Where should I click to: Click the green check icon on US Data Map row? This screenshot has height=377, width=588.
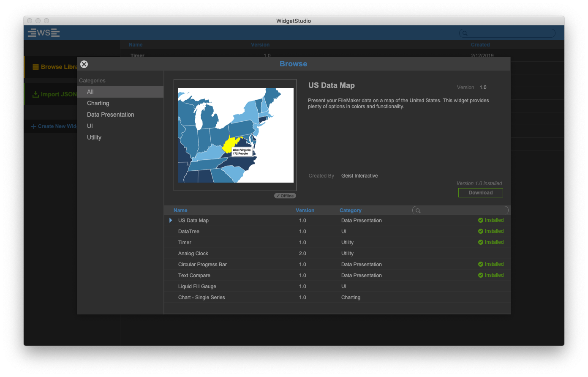481,220
